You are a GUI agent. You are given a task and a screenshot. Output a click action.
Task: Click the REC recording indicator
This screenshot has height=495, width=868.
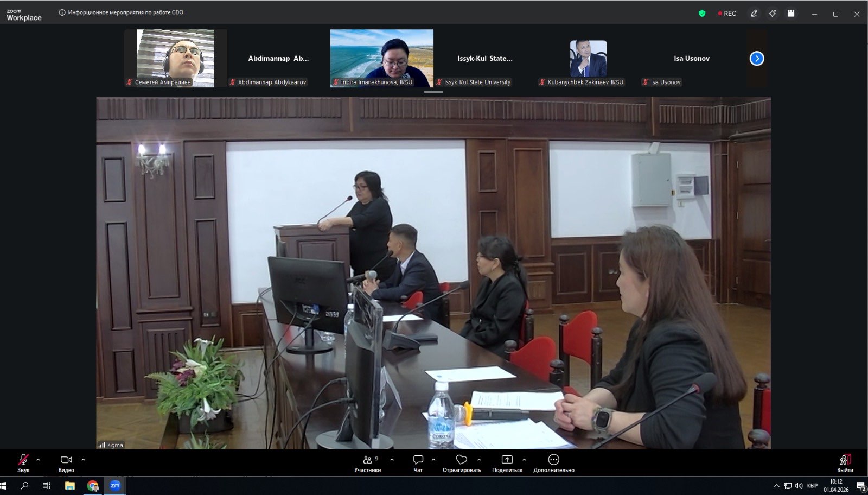727,14
